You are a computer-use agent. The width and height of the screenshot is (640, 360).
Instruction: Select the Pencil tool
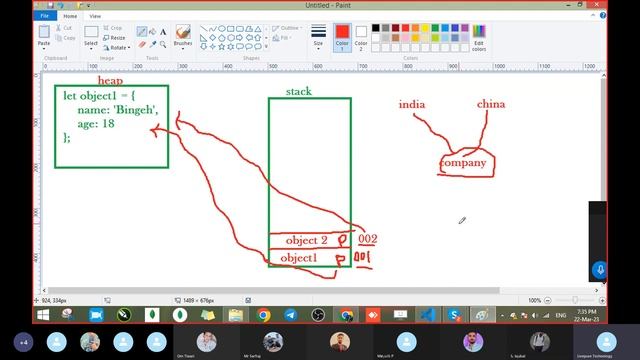(x=142, y=31)
